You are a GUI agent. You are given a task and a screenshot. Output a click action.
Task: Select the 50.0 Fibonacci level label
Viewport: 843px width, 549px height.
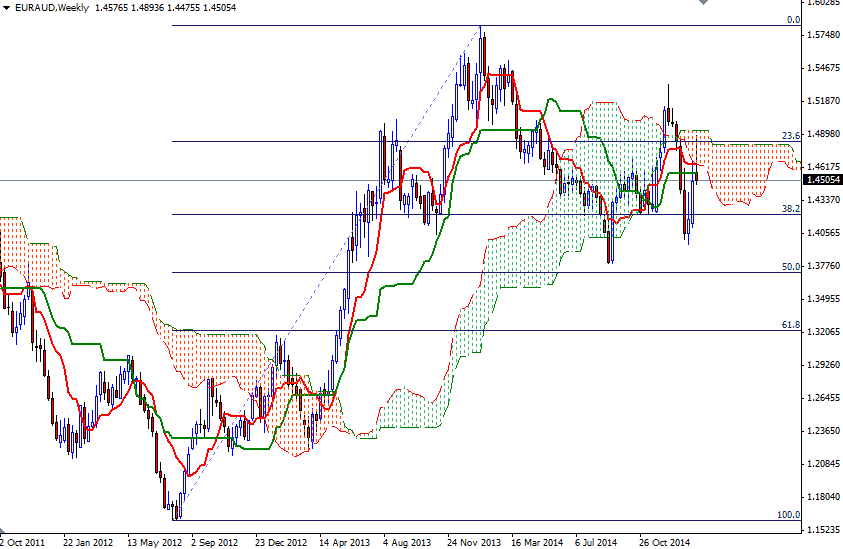click(x=791, y=267)
